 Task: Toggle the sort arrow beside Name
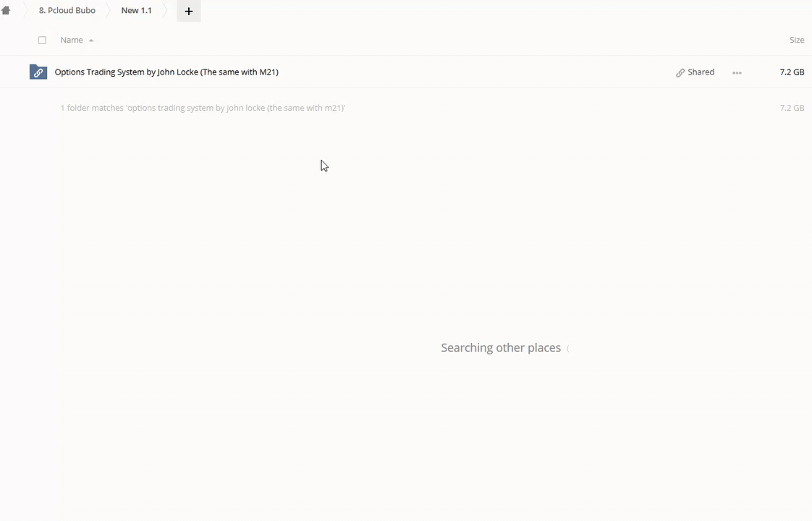pos(91,41)
